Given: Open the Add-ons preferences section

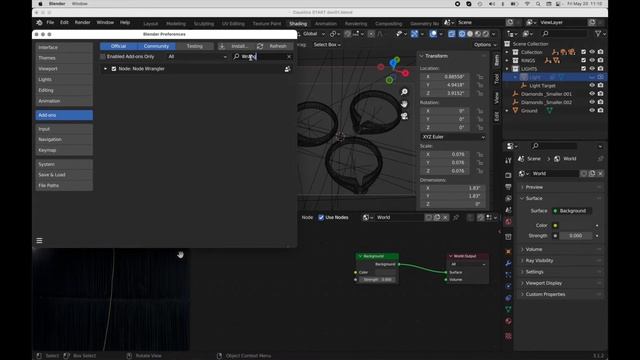Looking at the screenshot, I should 64,115.
